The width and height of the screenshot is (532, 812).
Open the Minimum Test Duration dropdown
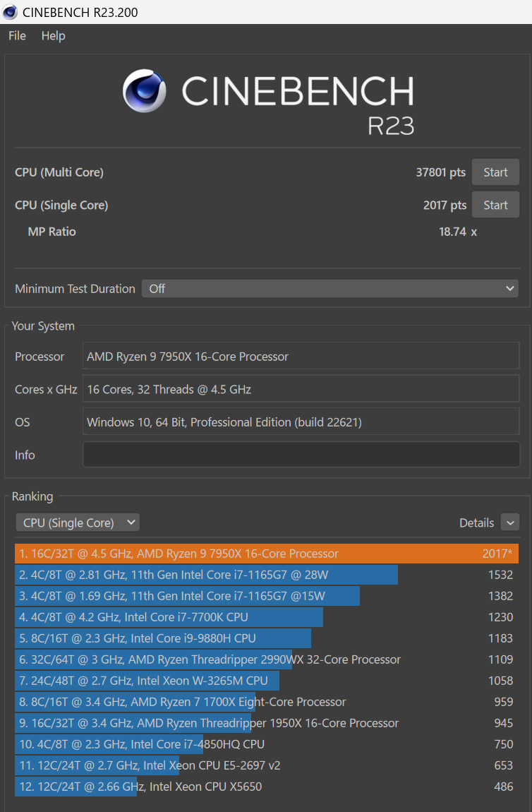330,289
